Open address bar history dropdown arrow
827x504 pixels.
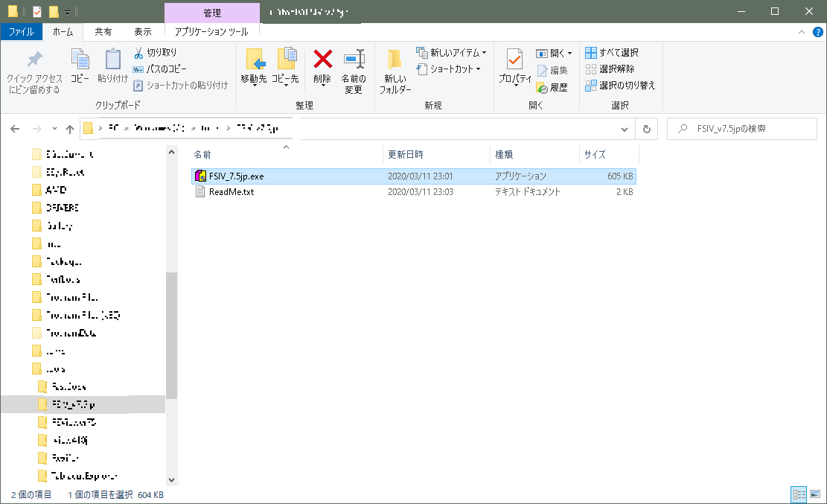(x=624, y=129)
